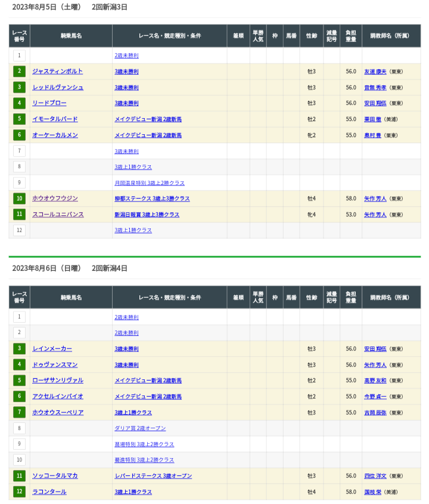Open horse link ホウオウスーペリア
429x504 pixels.
[58, 412]
